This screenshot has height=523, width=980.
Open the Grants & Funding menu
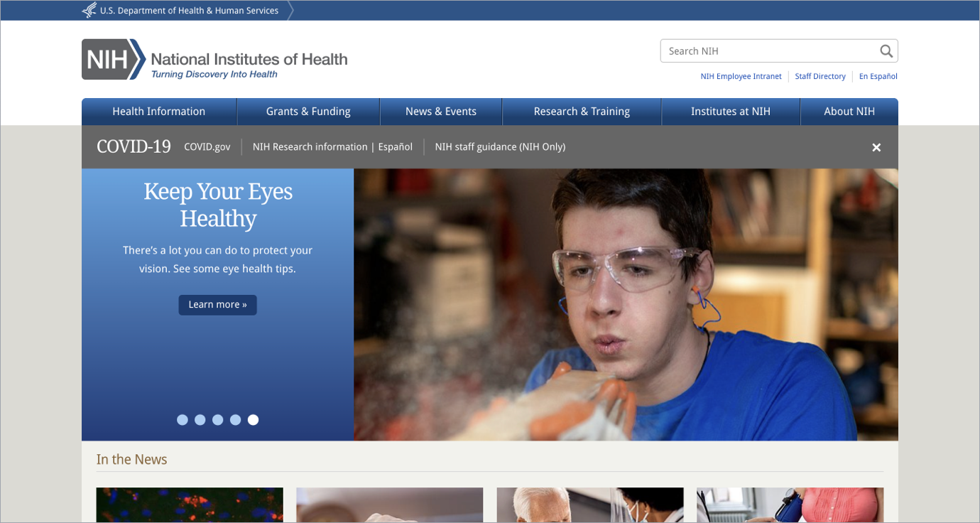[x=308, y=112]
